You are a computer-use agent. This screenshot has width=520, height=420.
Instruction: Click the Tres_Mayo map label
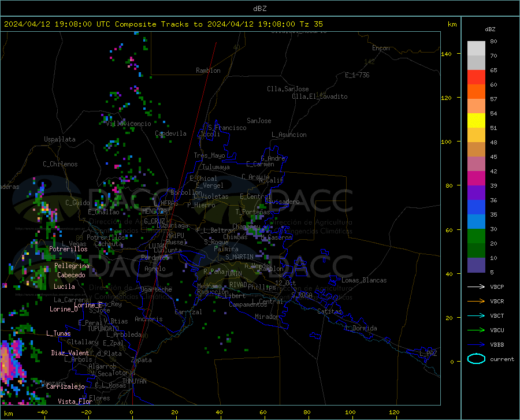click(209, 155)
